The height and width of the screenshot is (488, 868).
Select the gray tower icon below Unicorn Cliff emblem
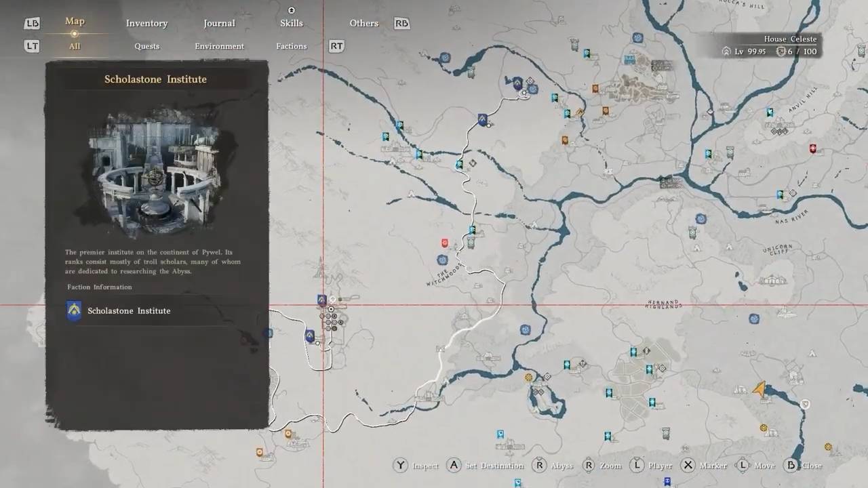tap(692, 232)
